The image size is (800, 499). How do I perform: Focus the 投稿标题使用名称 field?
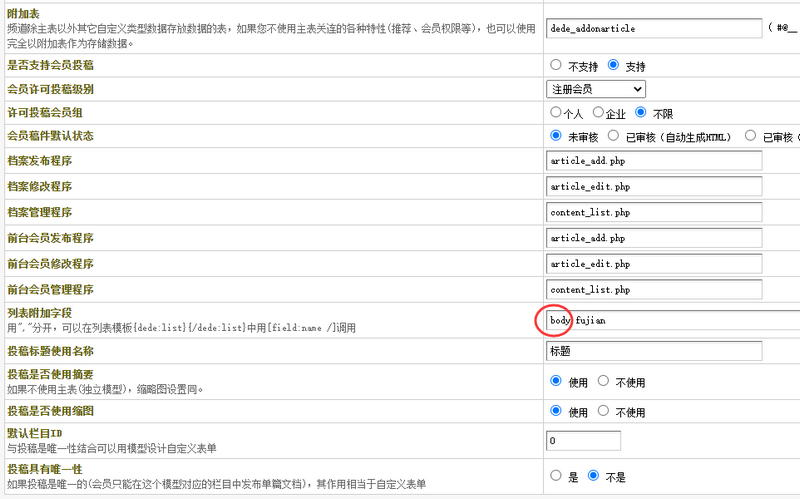pos(654,351)
